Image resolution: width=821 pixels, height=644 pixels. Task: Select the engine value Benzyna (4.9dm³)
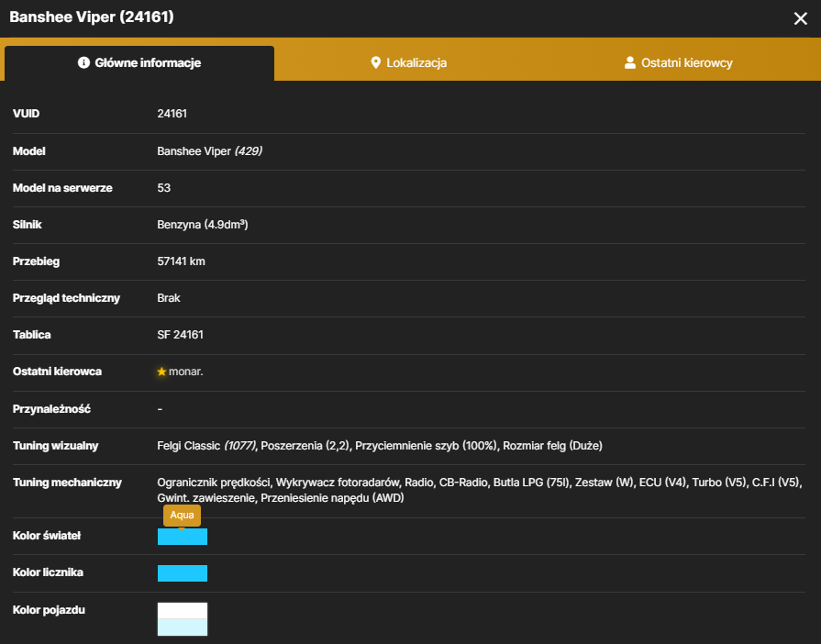pos(203,225)
